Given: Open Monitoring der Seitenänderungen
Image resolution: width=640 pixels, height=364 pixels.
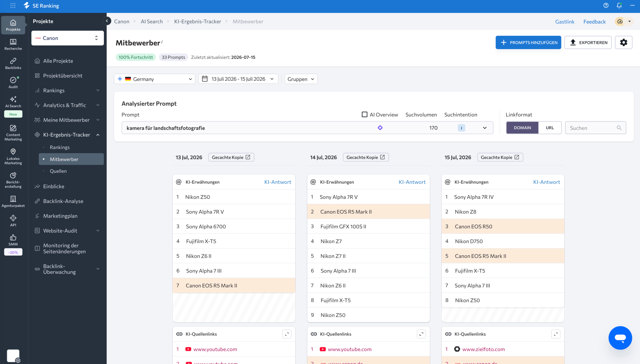Looking at the screenshot, I should [x=64, y=248].
